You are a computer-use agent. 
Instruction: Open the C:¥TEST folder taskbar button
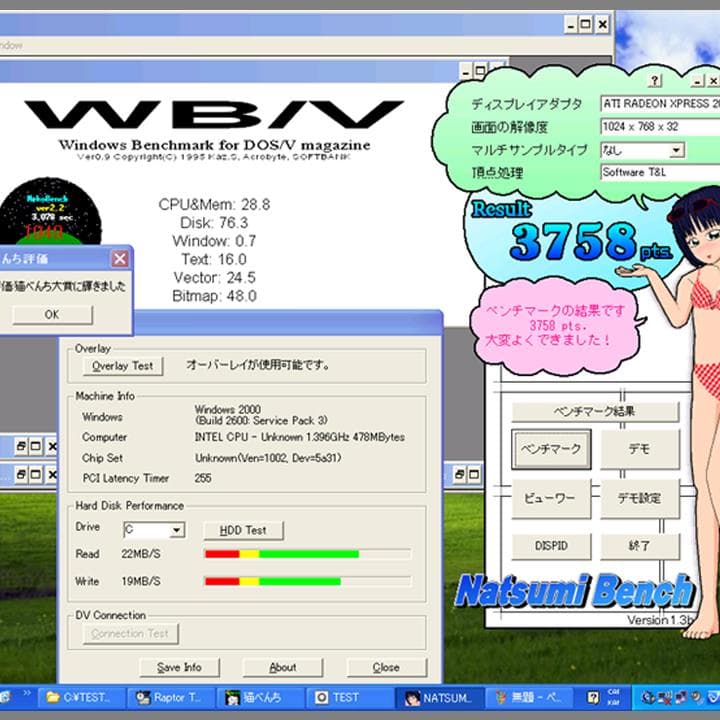(81, 698)
